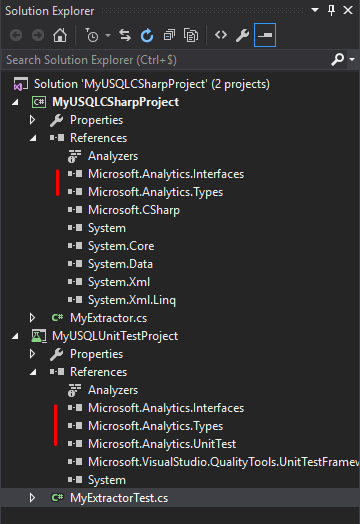Click C# file icon of MyExtractor.cs
This screenshot has width=360, height=524.
57,317
